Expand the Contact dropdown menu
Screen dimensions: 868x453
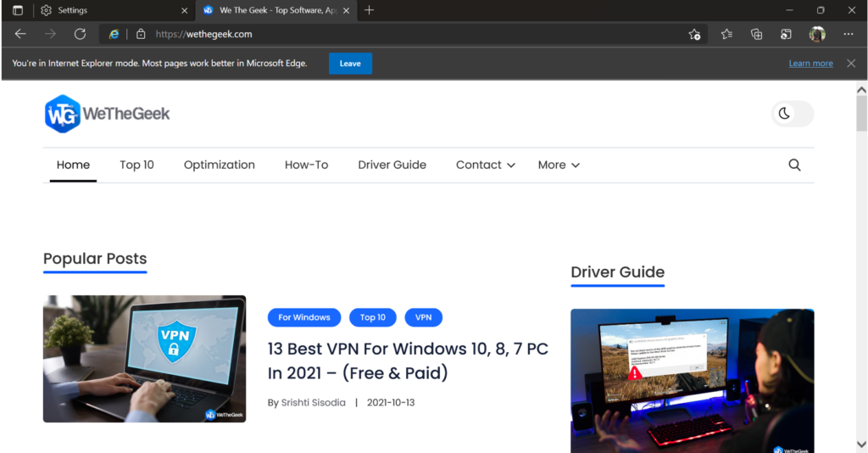pyautogui.click(x=485, y=165)
